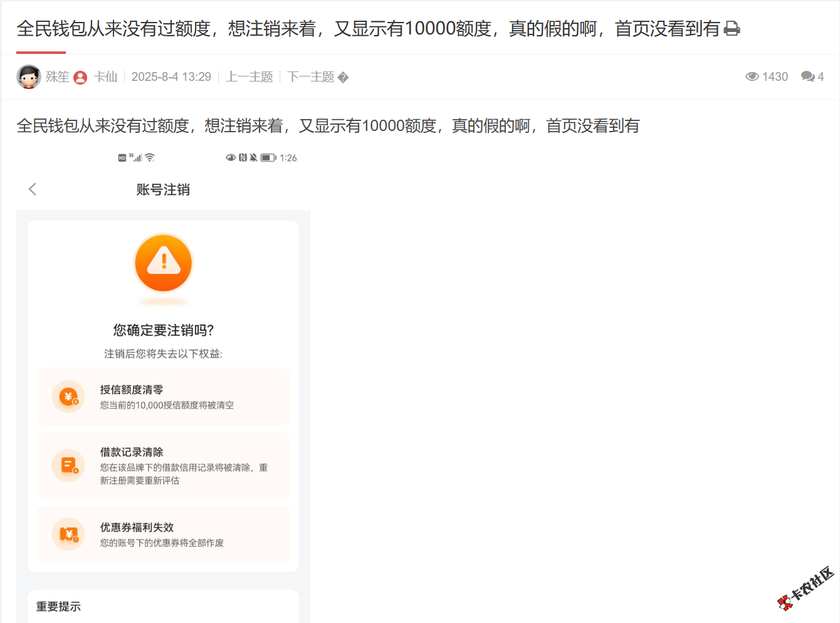Click the post date 2025-8-4 13:29
This screenshot has width=840, height=623.
(x=171, y=76)
